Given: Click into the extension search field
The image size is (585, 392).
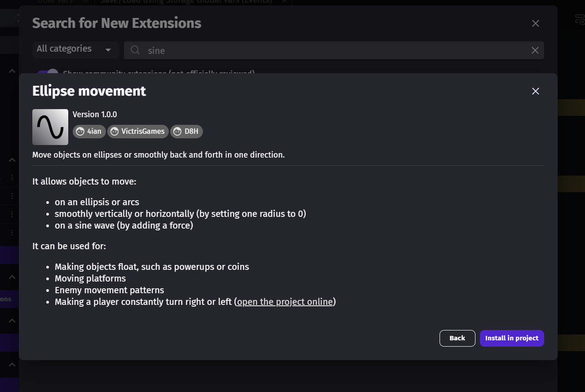Looking at the screenshot, I should point(334,50).
